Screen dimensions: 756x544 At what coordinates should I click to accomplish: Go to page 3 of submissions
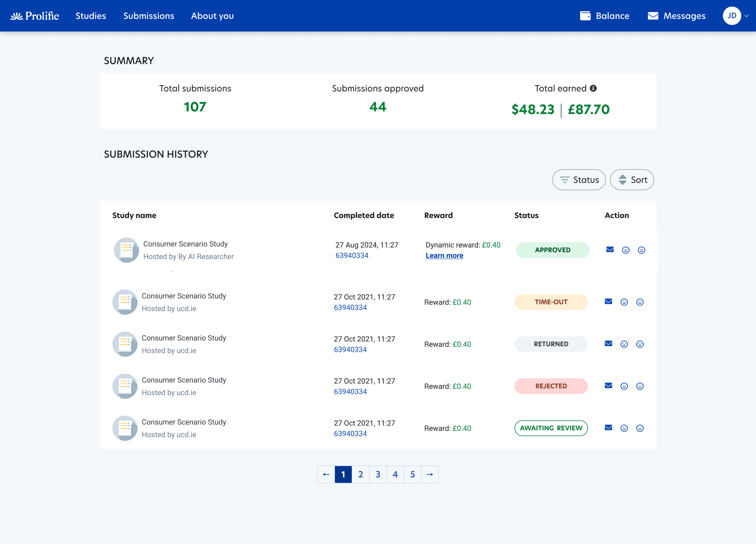pos(378,474)
